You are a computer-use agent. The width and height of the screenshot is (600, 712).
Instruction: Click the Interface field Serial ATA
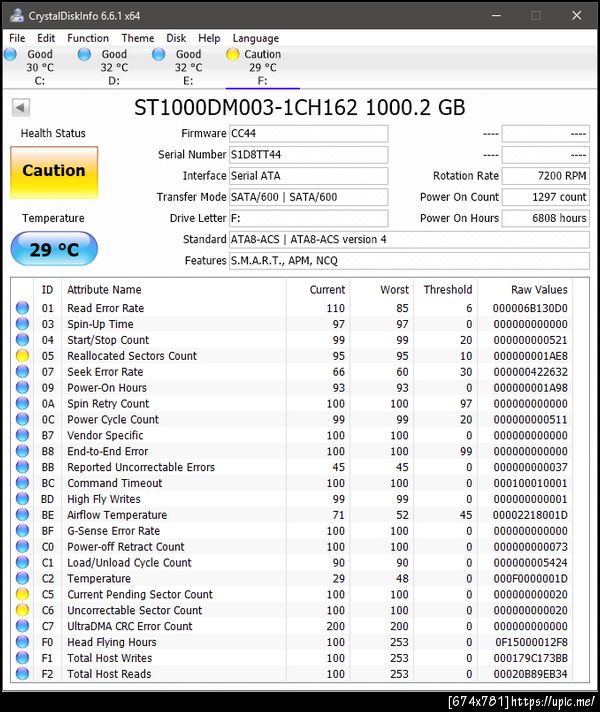pos(308,176)
